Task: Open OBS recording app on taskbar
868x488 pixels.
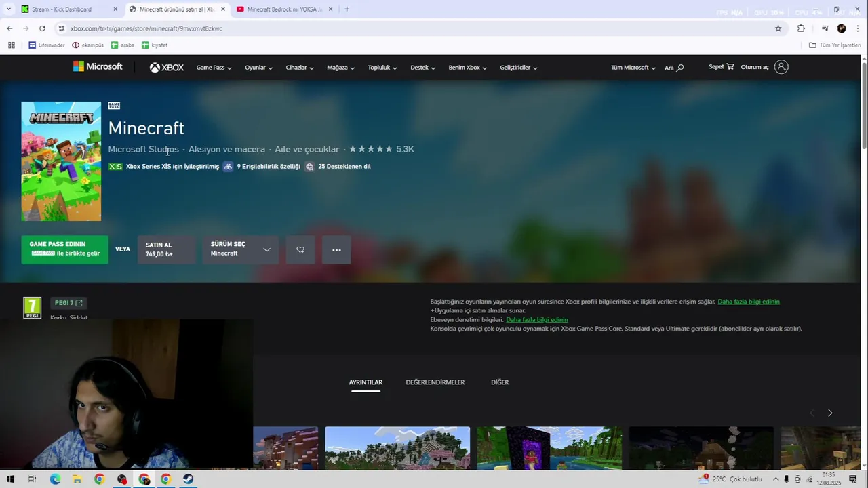Action: [122, 479]
